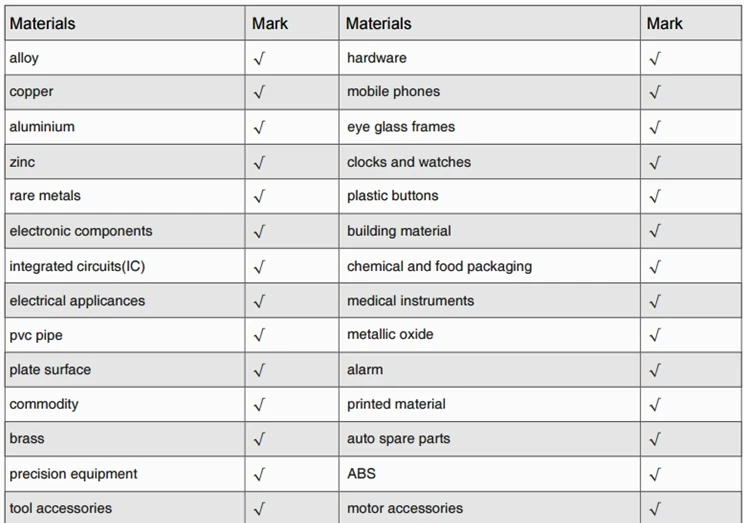This screenshot has height=523, width=744.
Task: Click the clocks and watches cell
Action: click(409, 162)
